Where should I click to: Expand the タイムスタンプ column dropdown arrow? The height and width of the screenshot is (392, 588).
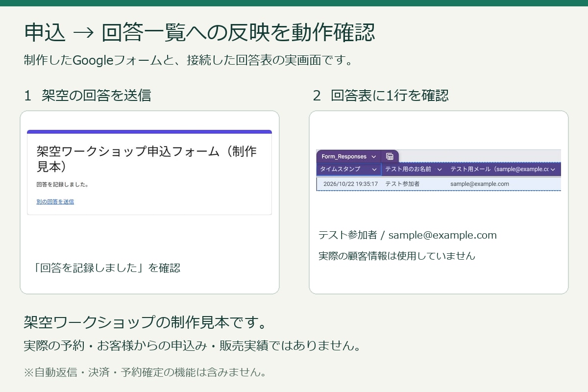pyautogui.click(x=375, y=170)
